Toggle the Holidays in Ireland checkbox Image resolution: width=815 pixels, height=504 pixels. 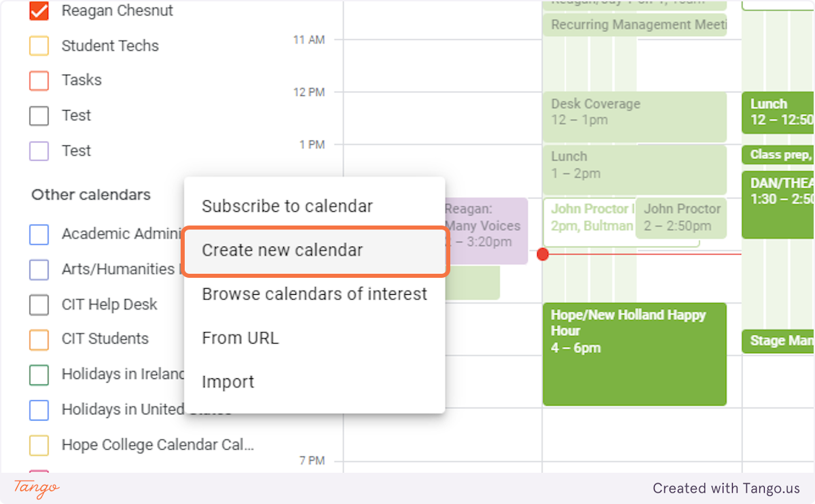[39, 374]
